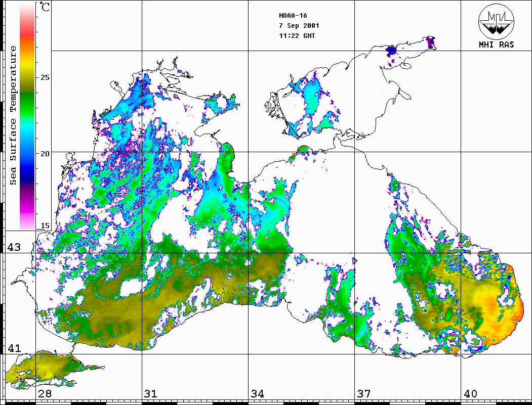Screen dimensions: 532x405
Task: Click the MHI RAS logo emblem
Action: [497, 21]
